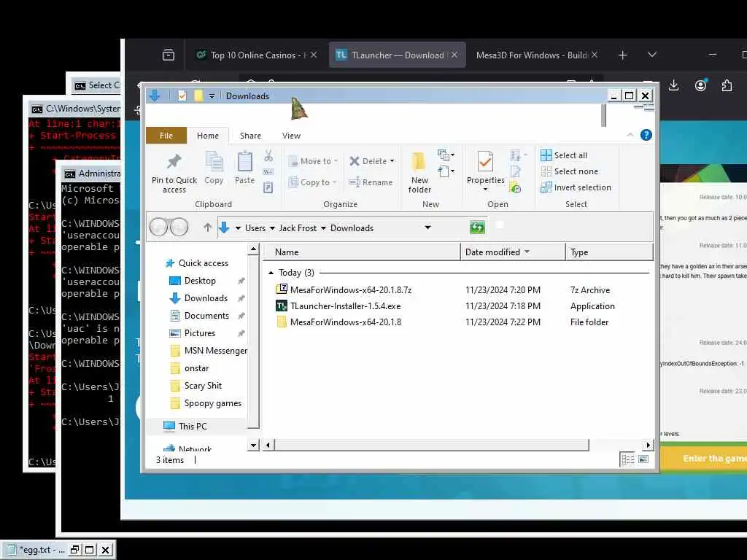
Task: Click Users in the address breadcrumb
Action: [x=255, y=228]
